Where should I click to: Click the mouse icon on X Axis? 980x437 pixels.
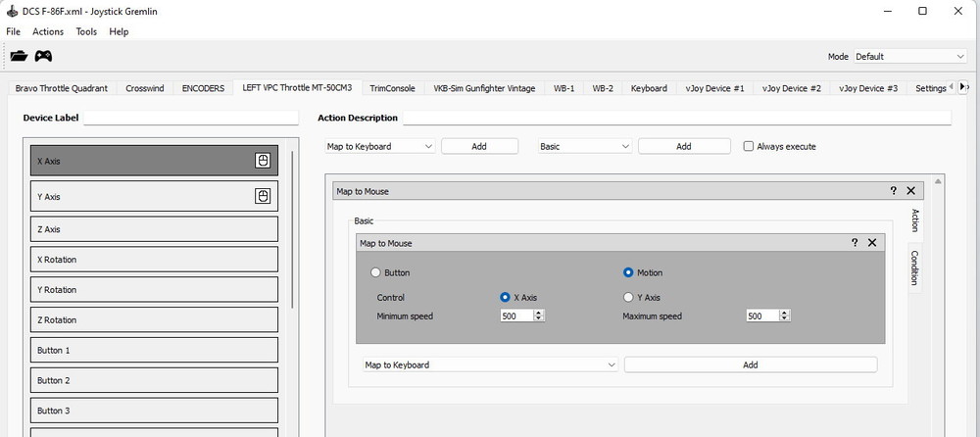point(262,161)
